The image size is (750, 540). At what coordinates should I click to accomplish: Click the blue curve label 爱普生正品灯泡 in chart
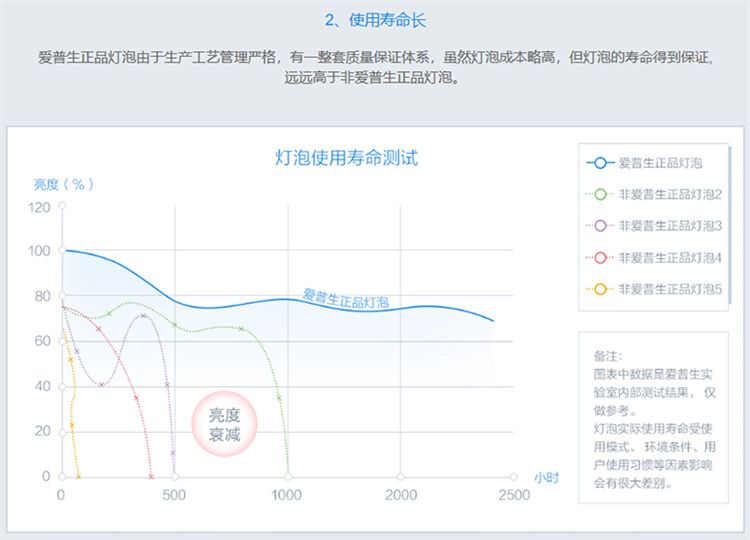click(x=346, y=299)
